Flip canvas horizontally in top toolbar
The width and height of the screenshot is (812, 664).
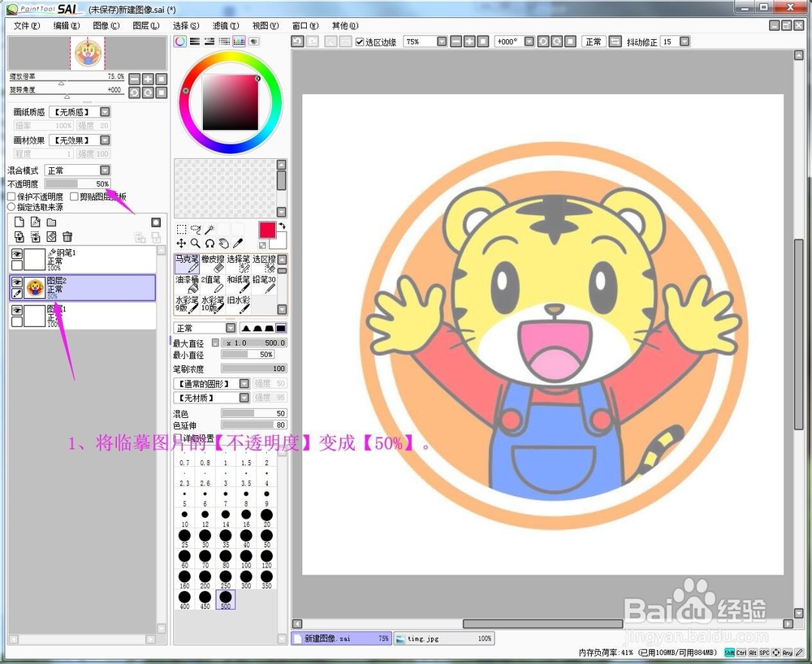[615, 41]
